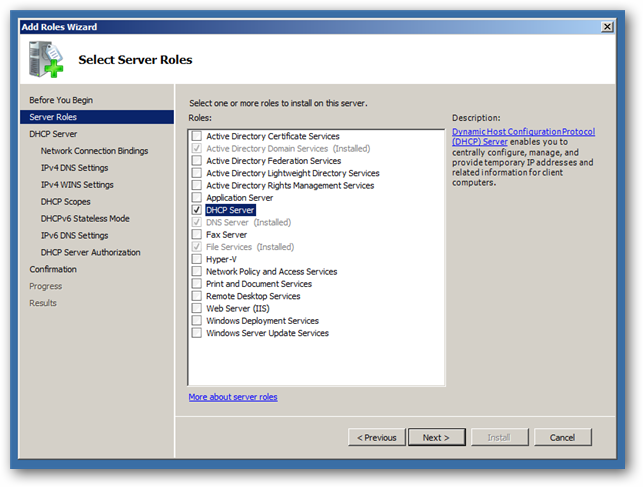Check Active Directory Certificate Services checkbox
The image size is (643, 487).
[x=197, y=136]
